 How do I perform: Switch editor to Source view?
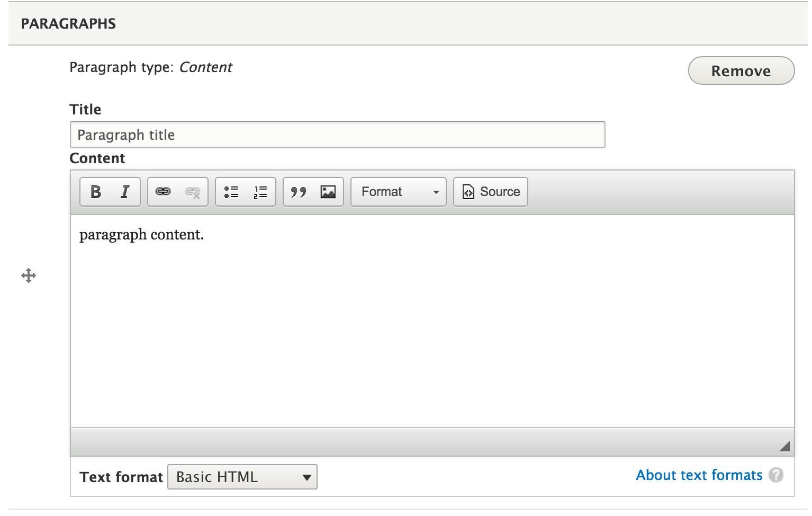tap(491, 192)
